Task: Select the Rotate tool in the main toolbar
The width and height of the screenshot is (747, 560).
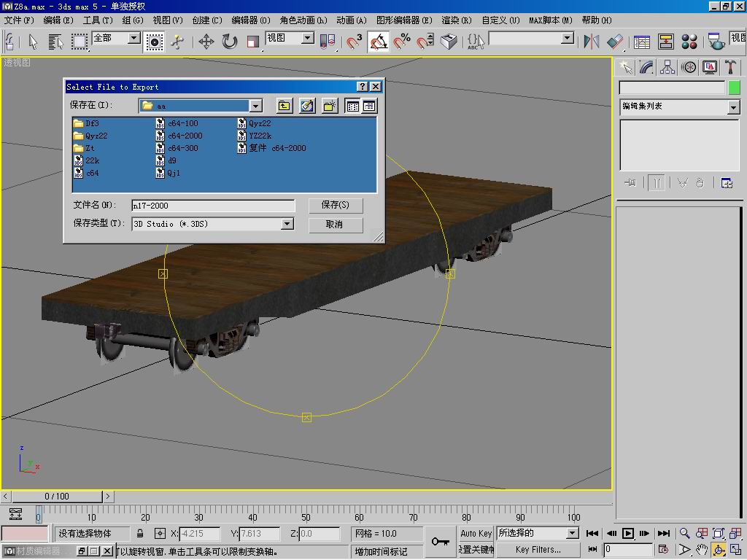Action: click(x=230, y=42)
